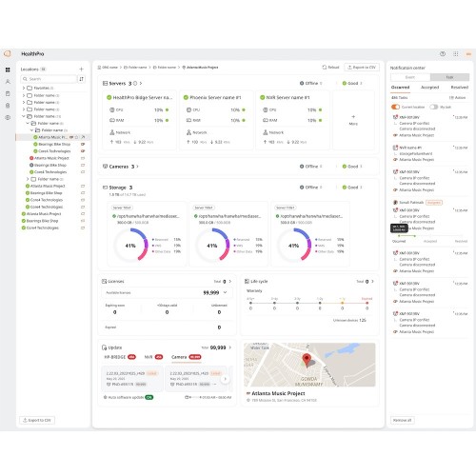Select Bearings Bike Shop under selected Atlanta Music
This screenshot has height=476, width=476.
coord(54,144)
